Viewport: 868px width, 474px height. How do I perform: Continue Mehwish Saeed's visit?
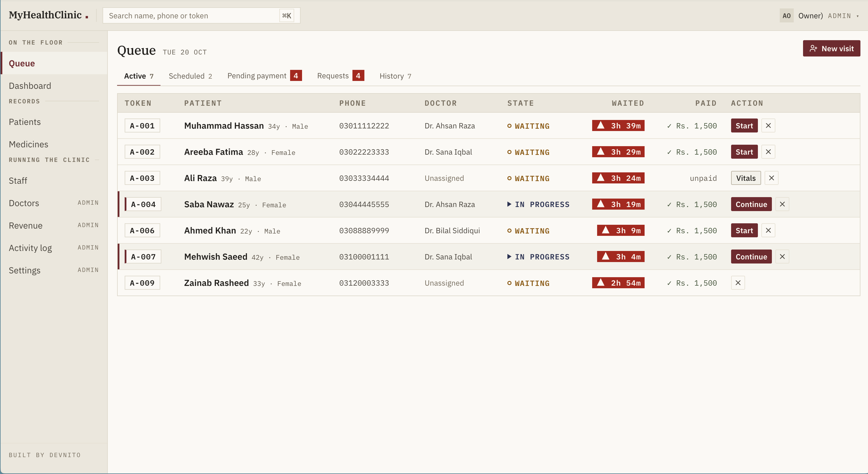coord(751,257)
